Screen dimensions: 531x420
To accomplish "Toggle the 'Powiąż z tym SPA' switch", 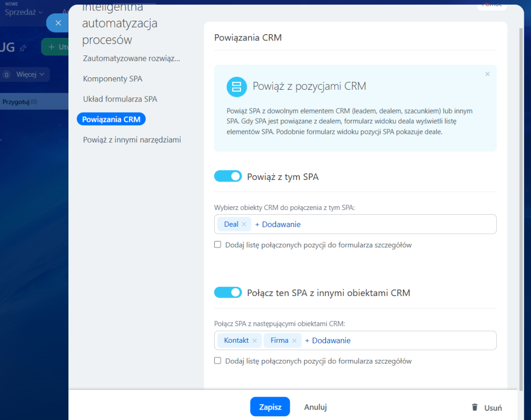I will point(228,176).
